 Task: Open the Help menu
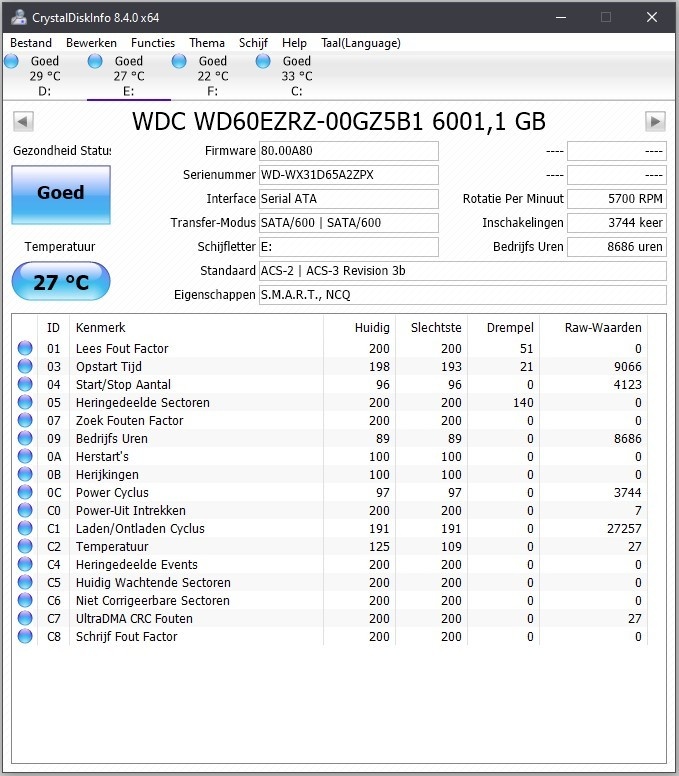[294, 43]
